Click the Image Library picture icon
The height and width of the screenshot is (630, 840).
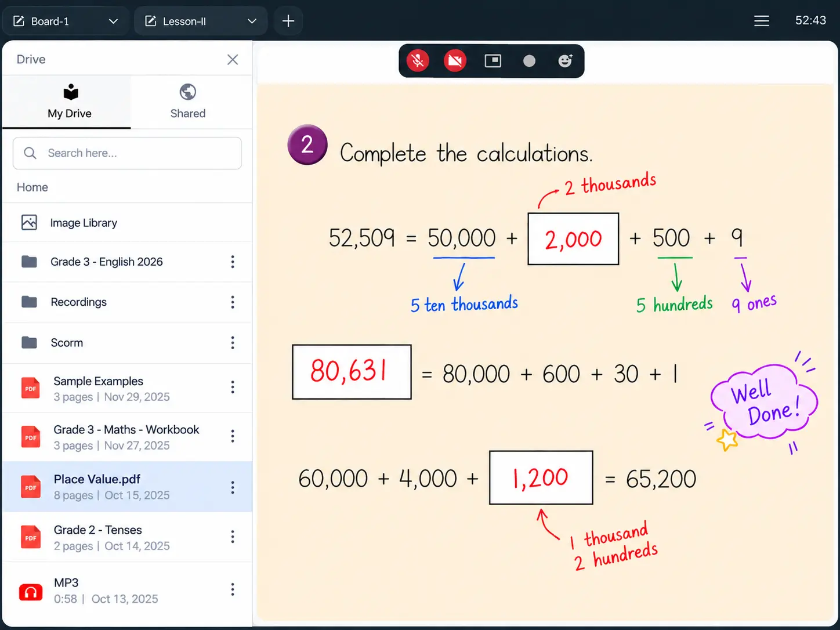[x=29, y=222]
